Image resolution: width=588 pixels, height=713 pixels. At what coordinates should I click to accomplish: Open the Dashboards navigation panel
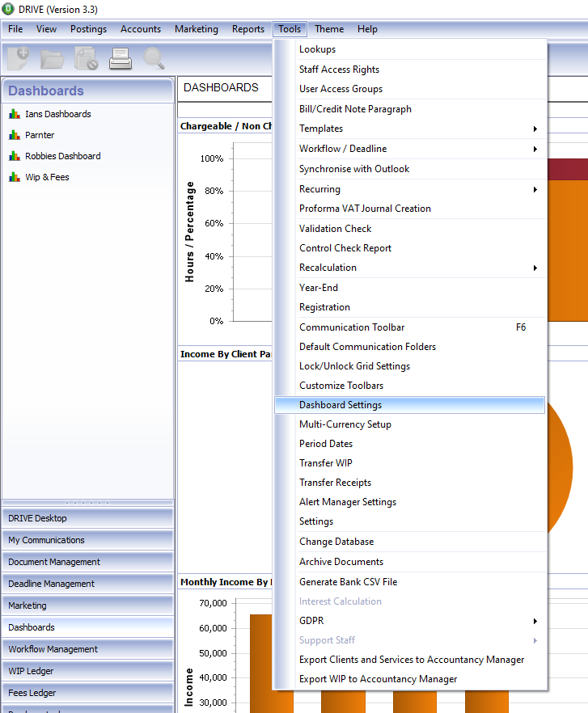click(x=88, y=627)
